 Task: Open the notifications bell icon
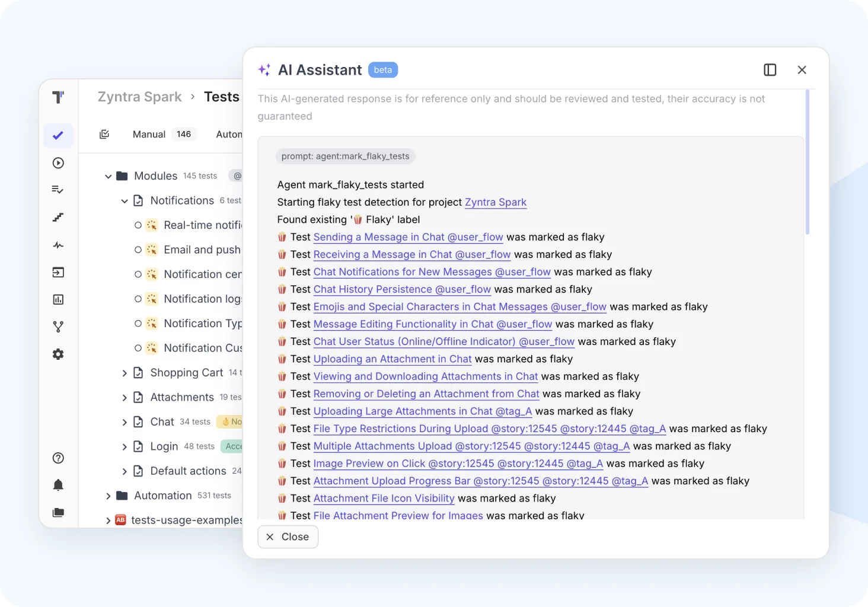[x=58, y=485]
